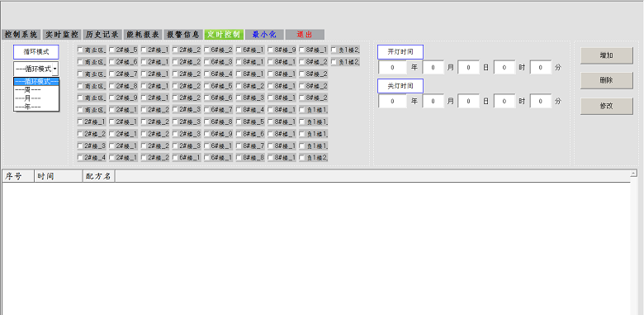Click the list scrollbar up arrow

[x=634, y=174]
